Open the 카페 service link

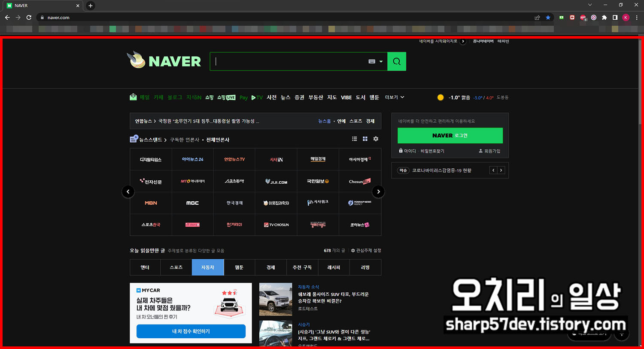click(x=158, y=97)
